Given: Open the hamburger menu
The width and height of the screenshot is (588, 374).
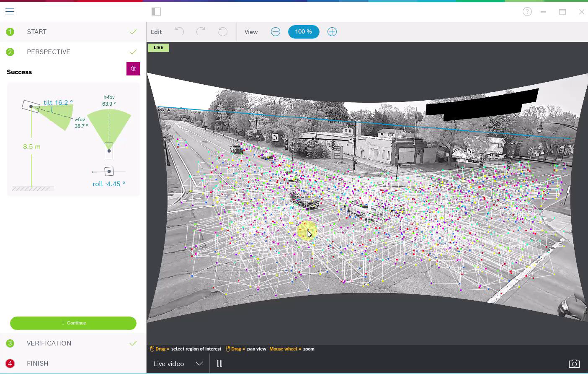Looking at the screenshot, I should [x=10, y=12].
